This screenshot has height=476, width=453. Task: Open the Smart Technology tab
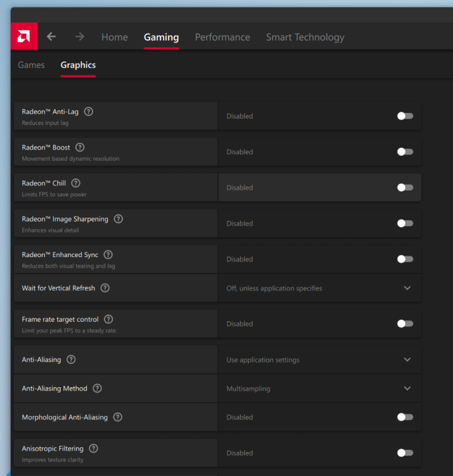tap(305, 37)
